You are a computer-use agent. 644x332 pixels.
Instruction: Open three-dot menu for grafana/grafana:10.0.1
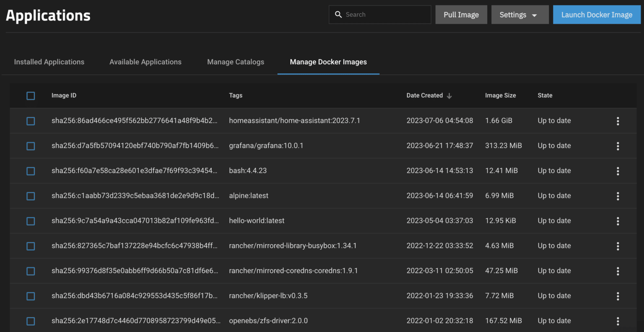618,146
